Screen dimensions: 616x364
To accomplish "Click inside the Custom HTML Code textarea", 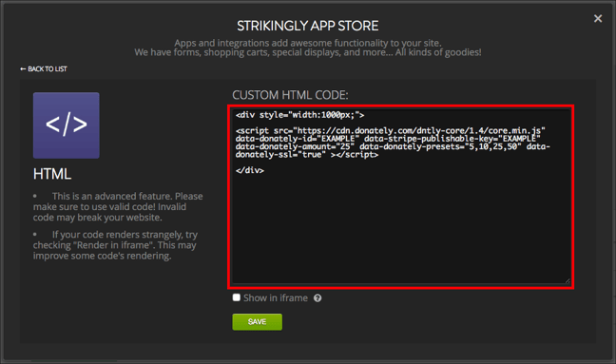I will [401, 197].
